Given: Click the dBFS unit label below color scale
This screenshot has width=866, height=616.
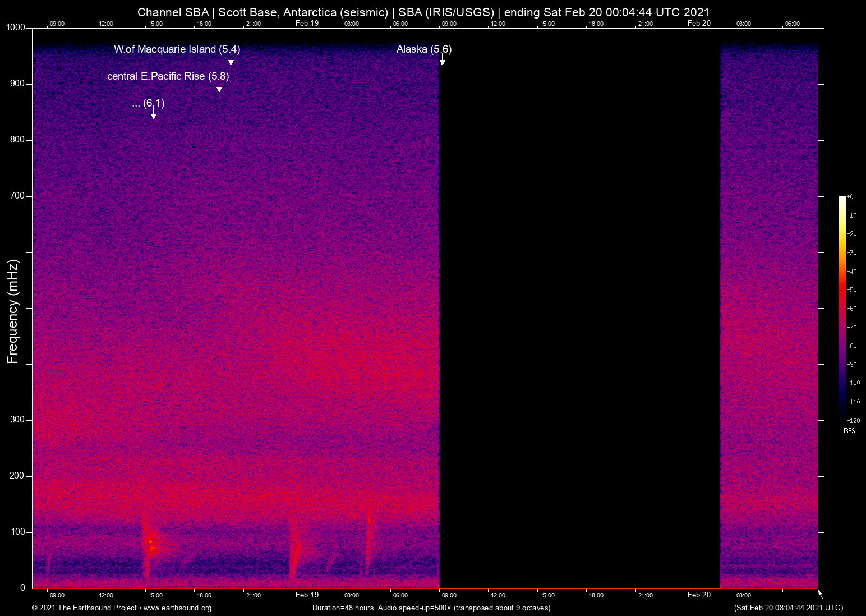Looking at the screenshot, I should pos(848,431).
